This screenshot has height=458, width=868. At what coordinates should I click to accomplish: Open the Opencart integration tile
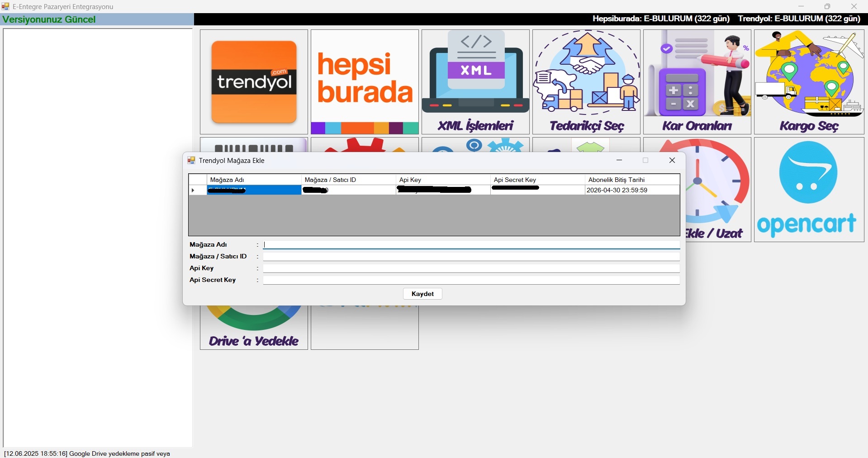(809, 190)
